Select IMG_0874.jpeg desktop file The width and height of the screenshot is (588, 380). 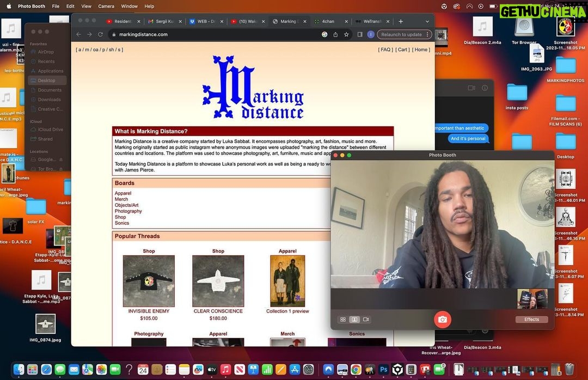click(x=45, y=328)
